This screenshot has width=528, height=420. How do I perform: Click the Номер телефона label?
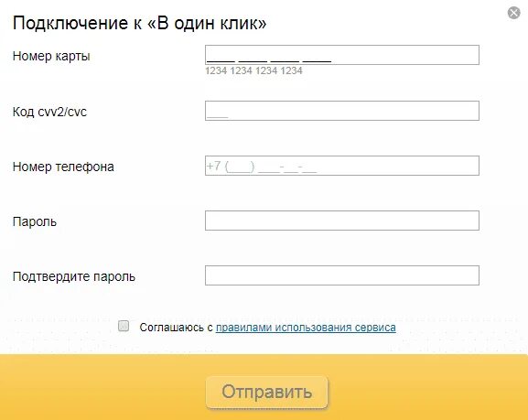63,167
